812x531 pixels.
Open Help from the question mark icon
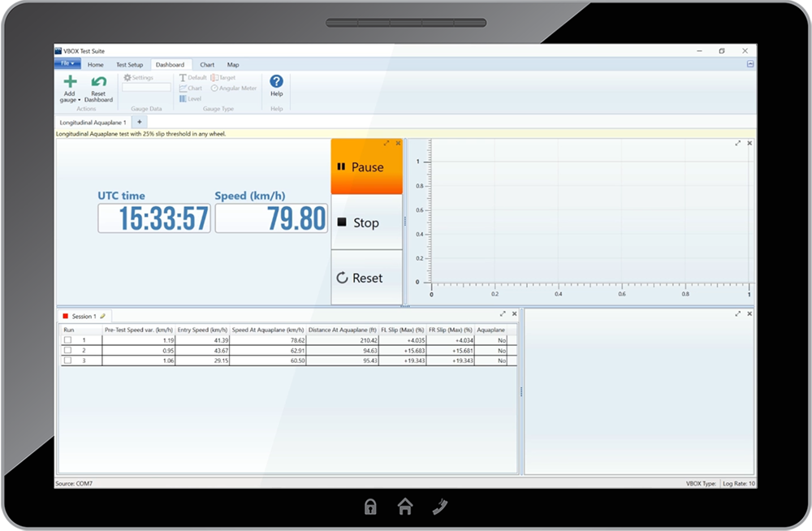click(276, 81)
